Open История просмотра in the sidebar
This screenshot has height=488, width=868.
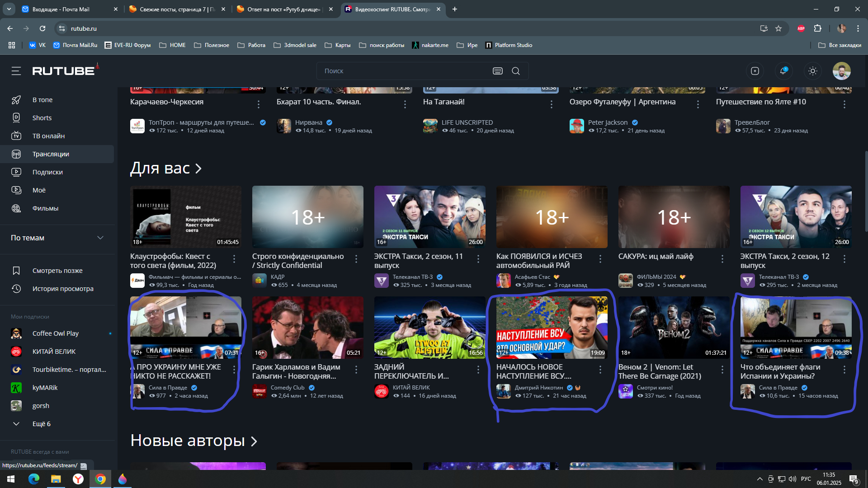63,289
